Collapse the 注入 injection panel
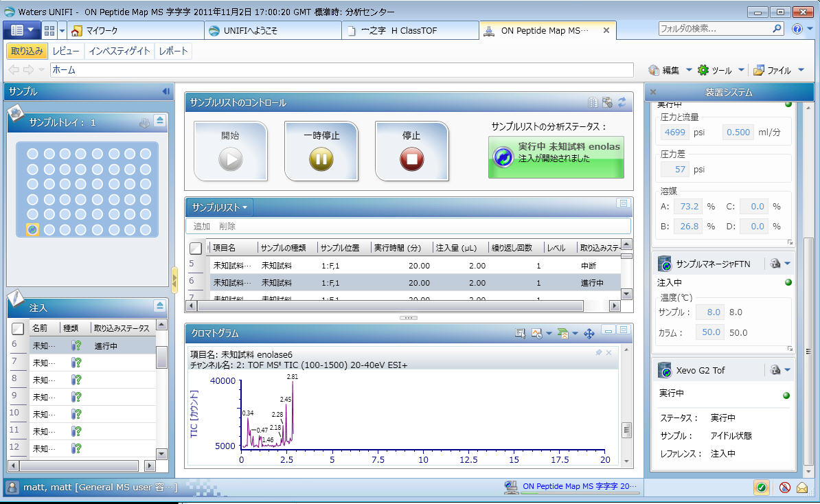This screenshot has width=820, height=504. pos(160,306)
